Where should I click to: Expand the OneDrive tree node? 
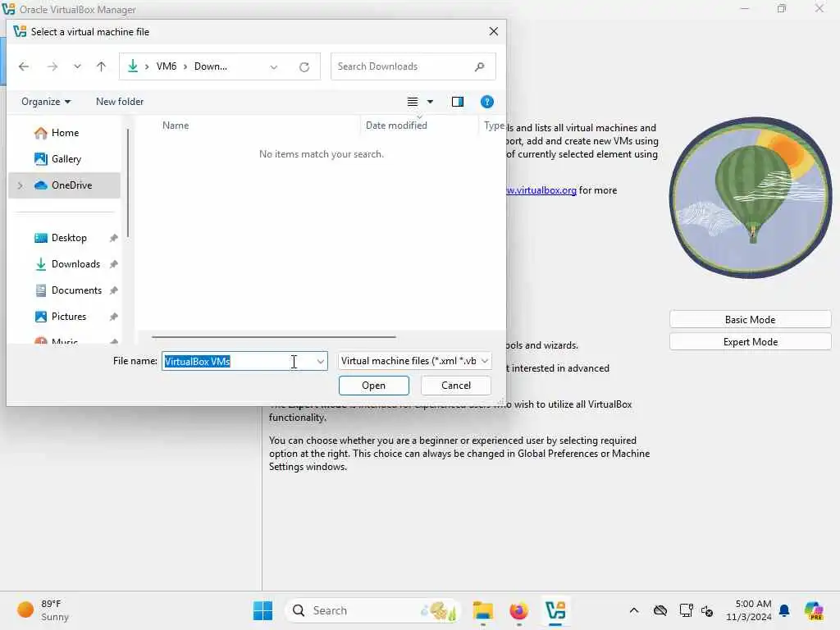[x=21, y=185]
